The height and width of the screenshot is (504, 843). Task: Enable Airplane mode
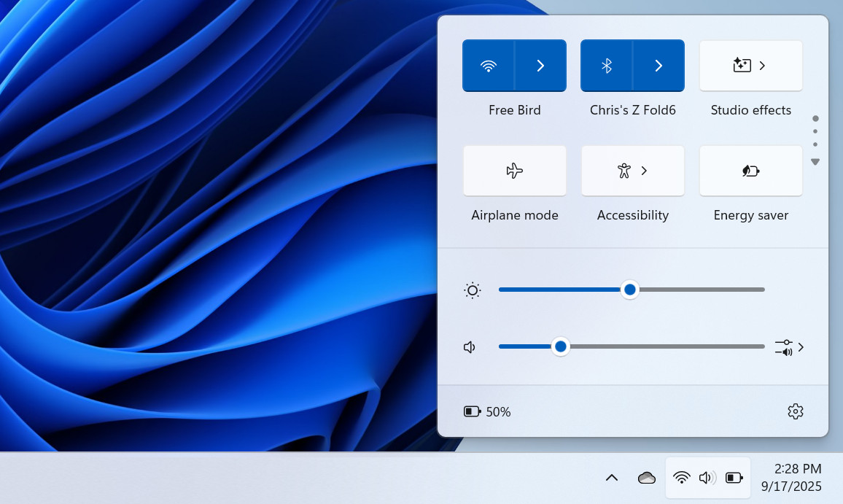click(515, 171)
